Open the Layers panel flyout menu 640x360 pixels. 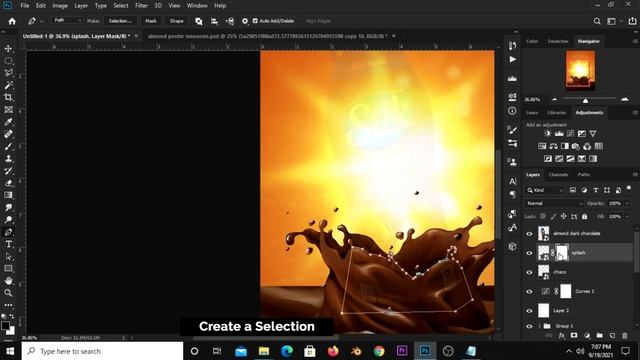(635, 175)
